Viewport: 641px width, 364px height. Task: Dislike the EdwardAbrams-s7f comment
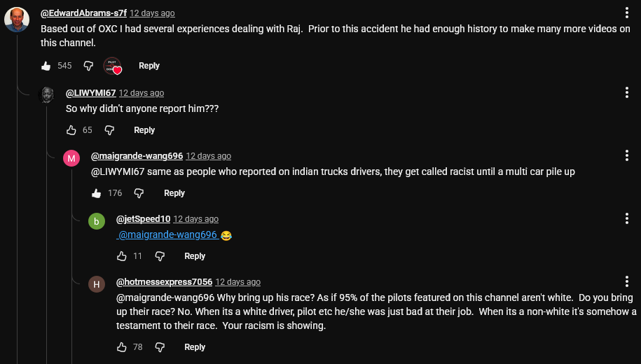pyautogui.click(x=88, y=66)
